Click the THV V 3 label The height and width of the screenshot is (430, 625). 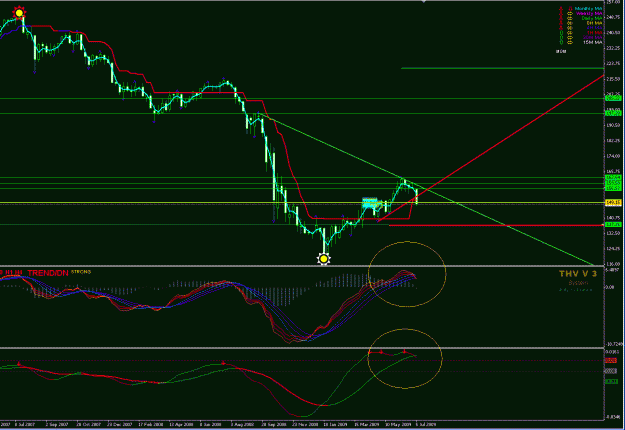pyautogui.click(x=577, y=273)
